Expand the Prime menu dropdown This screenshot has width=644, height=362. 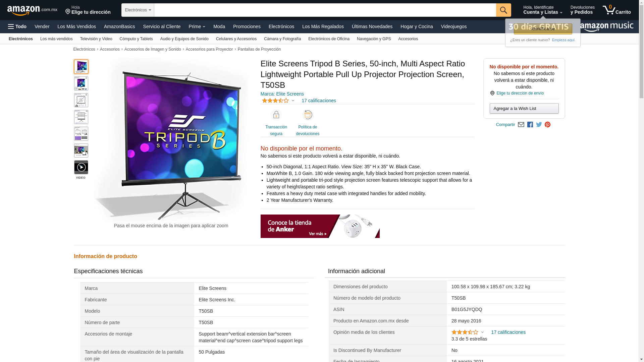(197, 26)
